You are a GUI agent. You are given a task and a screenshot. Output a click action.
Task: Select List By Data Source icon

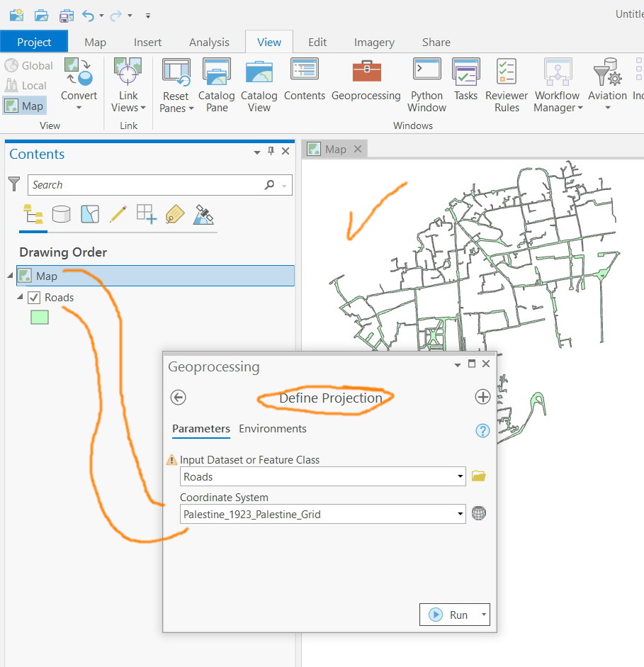(61, 214)
